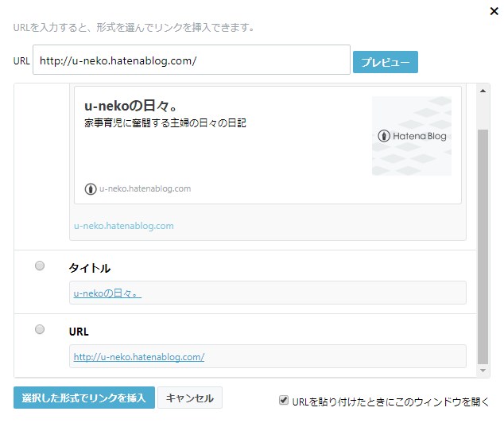Viewport: 504px width, 423px height.
Task: Select the タイトル radio button
Action: coord(40,266)
